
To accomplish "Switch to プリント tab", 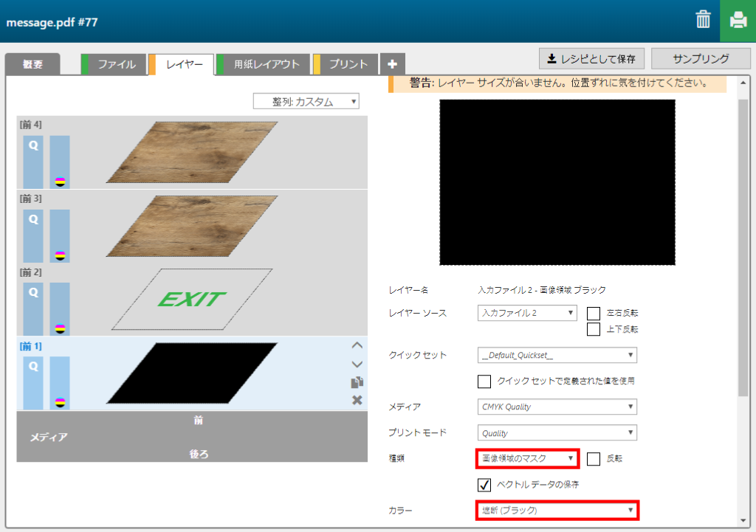I will click(x=346, y=64).
